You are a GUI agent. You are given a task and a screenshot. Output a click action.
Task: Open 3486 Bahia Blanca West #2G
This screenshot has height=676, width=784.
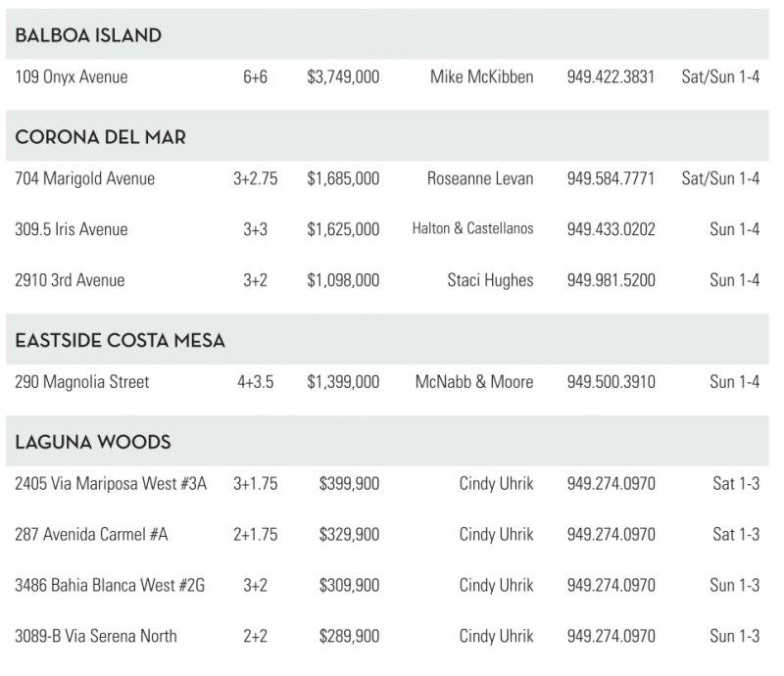[111, 586]
